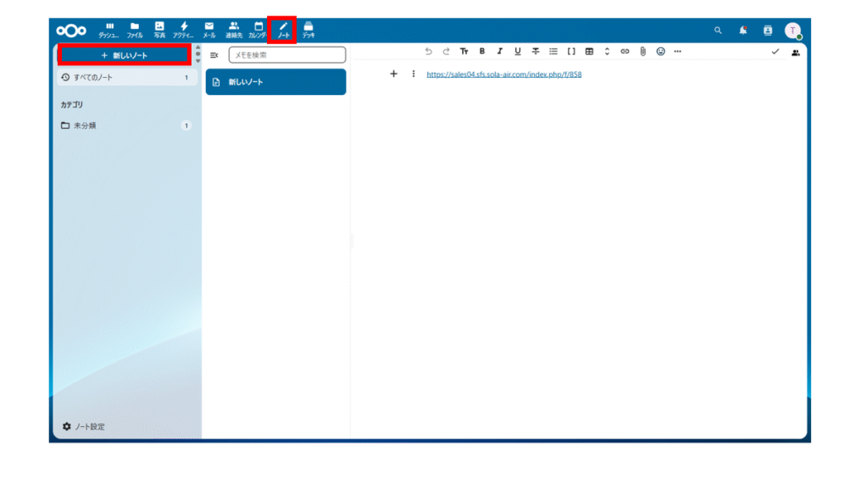Insert a table from the editor toolbar
868x483 pixels.
click(589, 52)
